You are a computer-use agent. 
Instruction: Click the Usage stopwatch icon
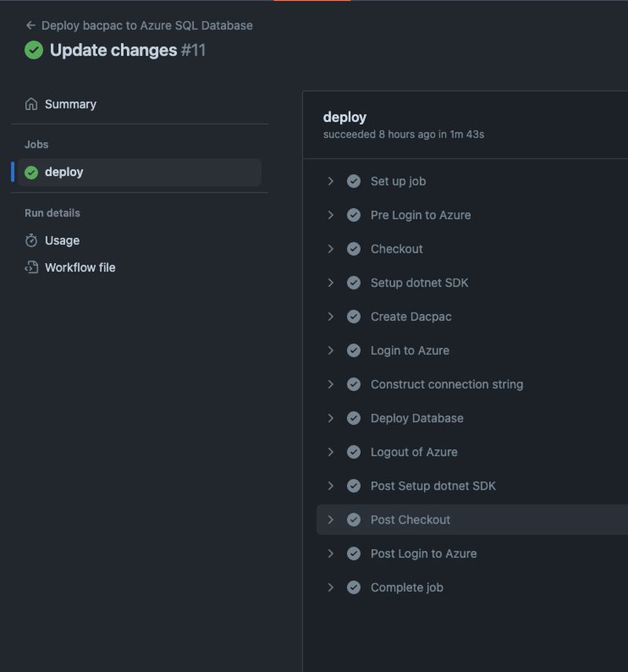point(31,240)
